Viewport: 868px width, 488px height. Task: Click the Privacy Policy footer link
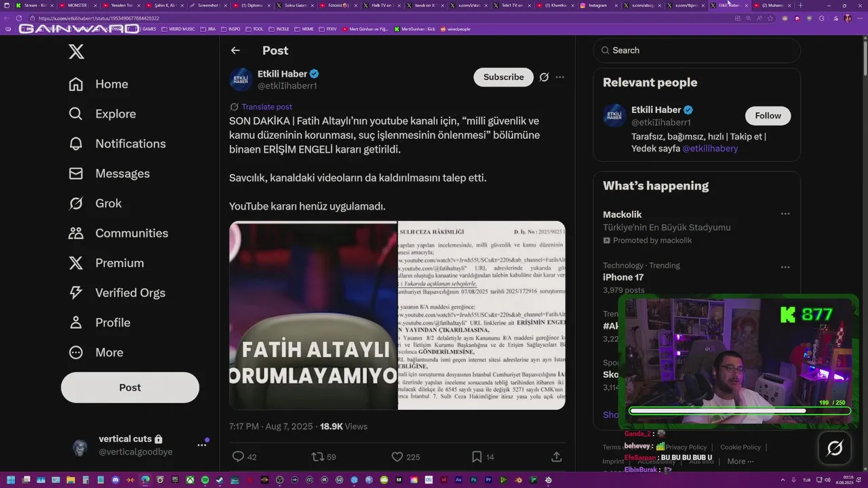click(686, 447)
